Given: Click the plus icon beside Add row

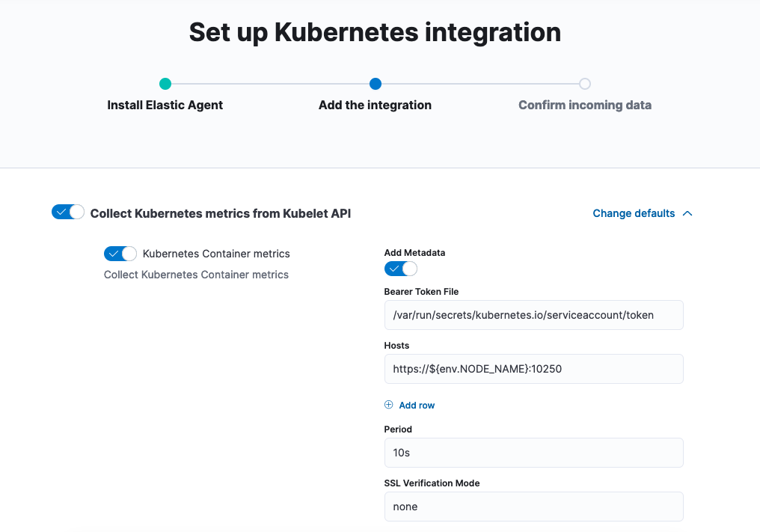Looking at the screenshot, I should 388,404.
